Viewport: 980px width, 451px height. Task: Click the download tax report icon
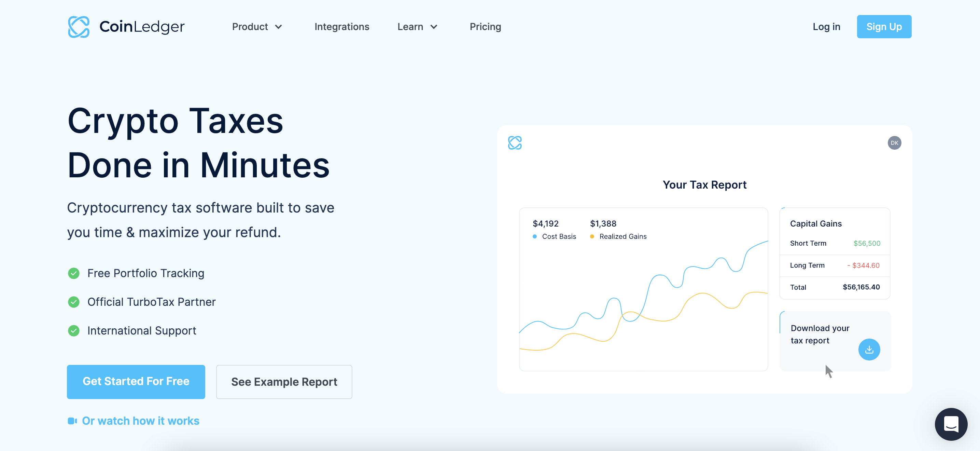[x=869, y=350]
